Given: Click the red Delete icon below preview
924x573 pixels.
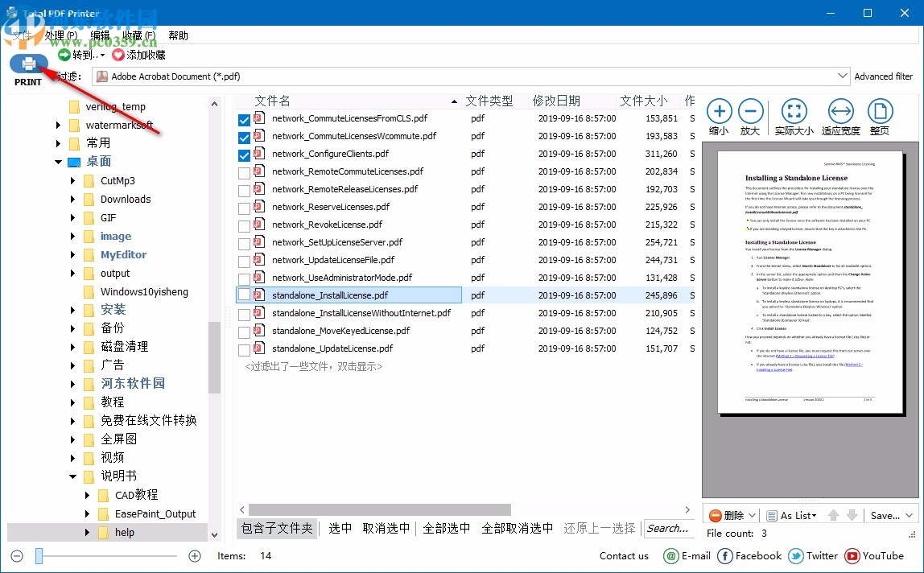Looking at the screenshot, I should point(716,516).
